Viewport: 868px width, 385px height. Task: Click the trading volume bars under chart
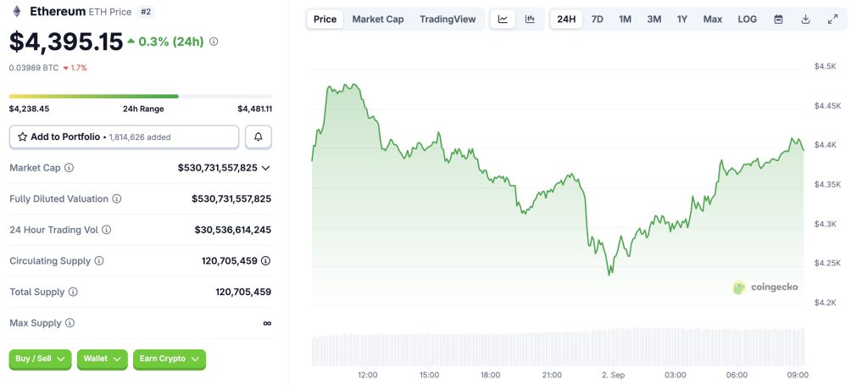coord(558,348)
